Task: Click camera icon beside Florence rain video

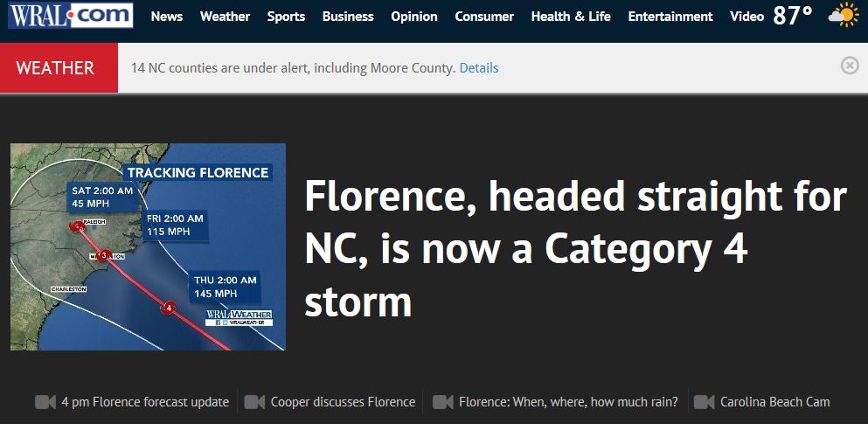Action: click(443, 402)
